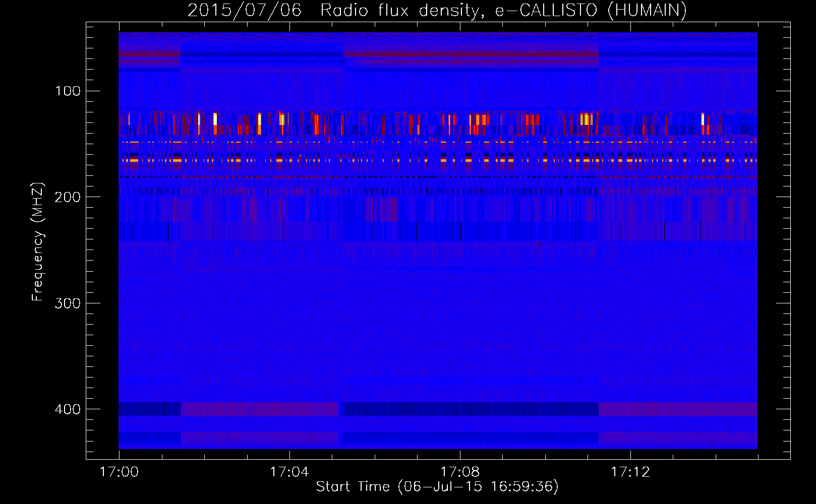This screenshot has height=504, width=816.
Task: Click the '17:04' time axis label
Action: coord(289,472)
